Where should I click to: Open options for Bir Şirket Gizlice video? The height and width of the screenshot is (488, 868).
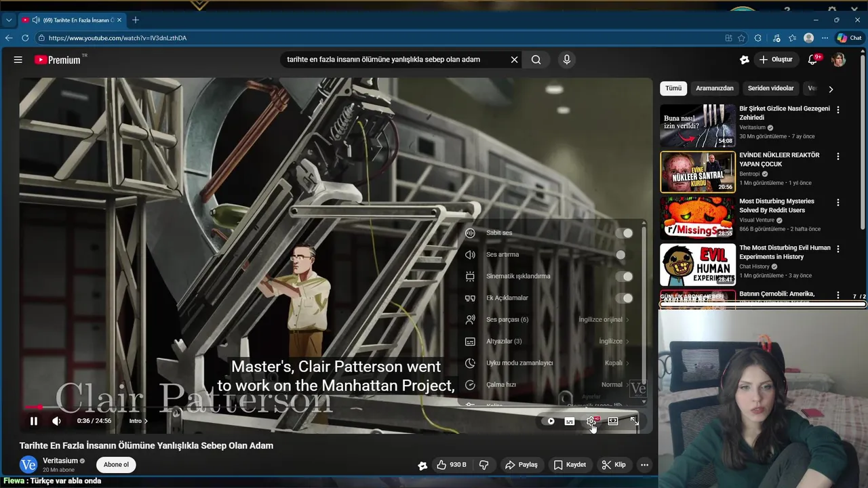coord(838,110)
